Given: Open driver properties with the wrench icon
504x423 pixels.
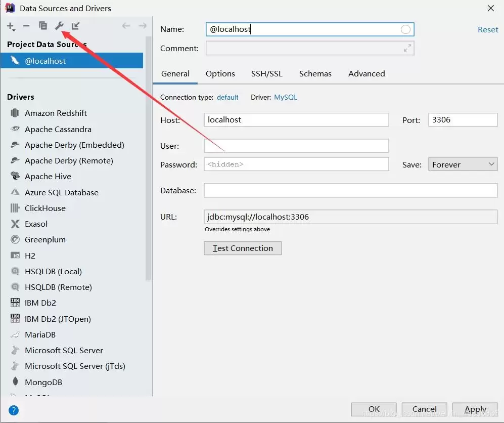Looking at the screenshot, I should click(59, 26).
